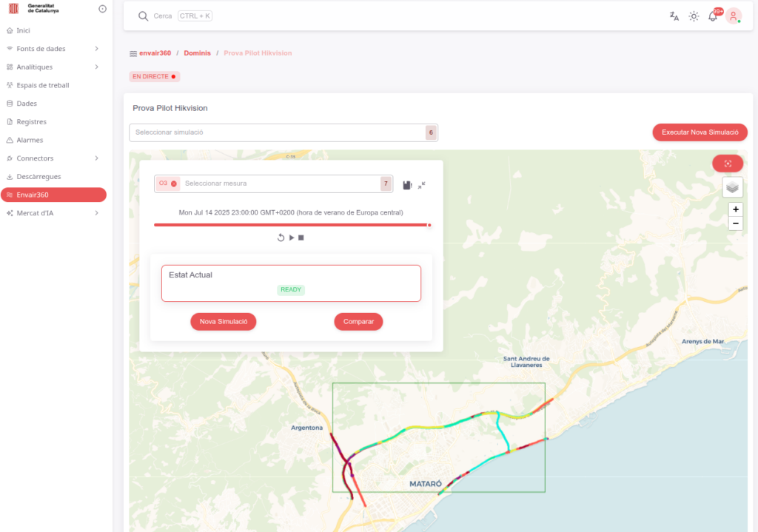758x532 pixels.
Task: Click the Descàrregues download icon
Action: (x=10, y=177)
